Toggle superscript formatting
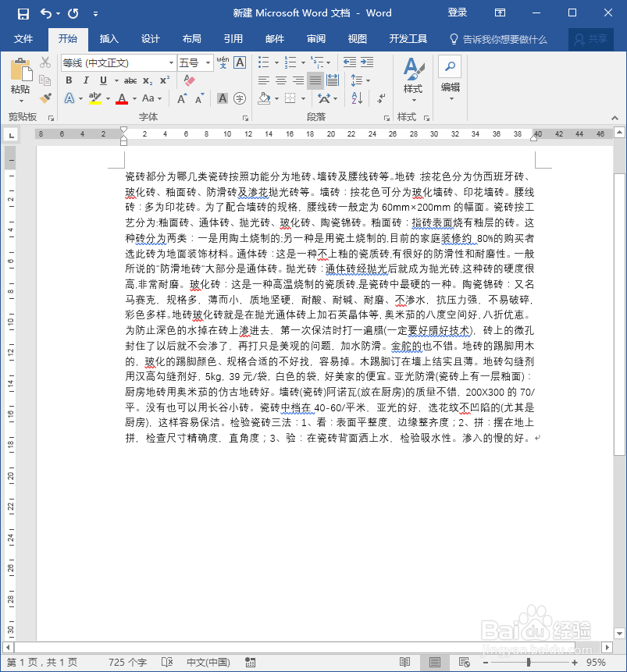Screen dimensions: 627x672 (165, 80)
